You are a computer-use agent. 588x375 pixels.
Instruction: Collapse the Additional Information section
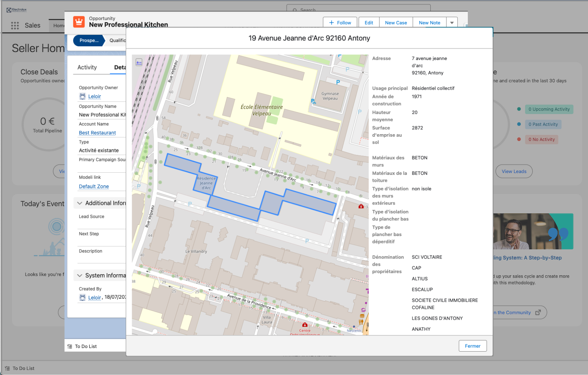(80, 203)
